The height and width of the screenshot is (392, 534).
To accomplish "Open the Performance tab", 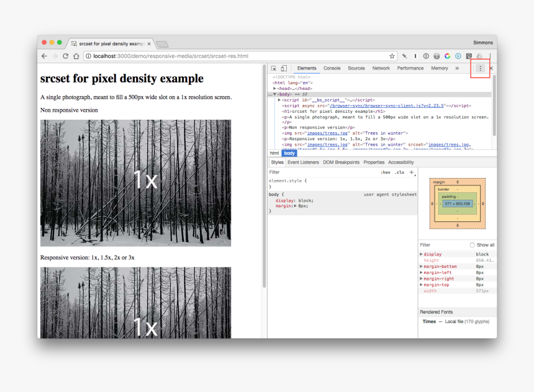I will [x=410, y=68].
